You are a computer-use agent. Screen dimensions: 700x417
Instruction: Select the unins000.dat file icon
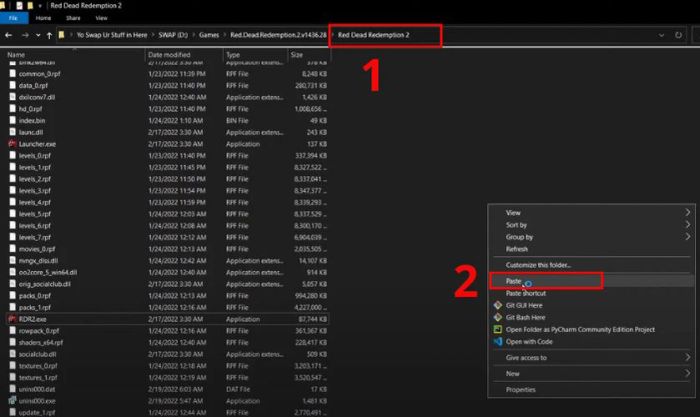(x=12, y=389)
